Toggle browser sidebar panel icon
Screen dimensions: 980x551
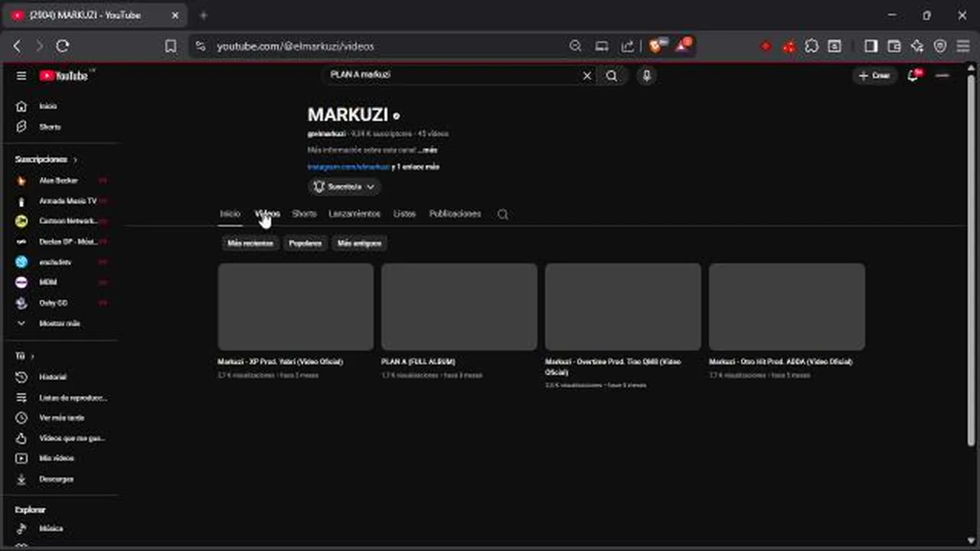click(871, 46)
